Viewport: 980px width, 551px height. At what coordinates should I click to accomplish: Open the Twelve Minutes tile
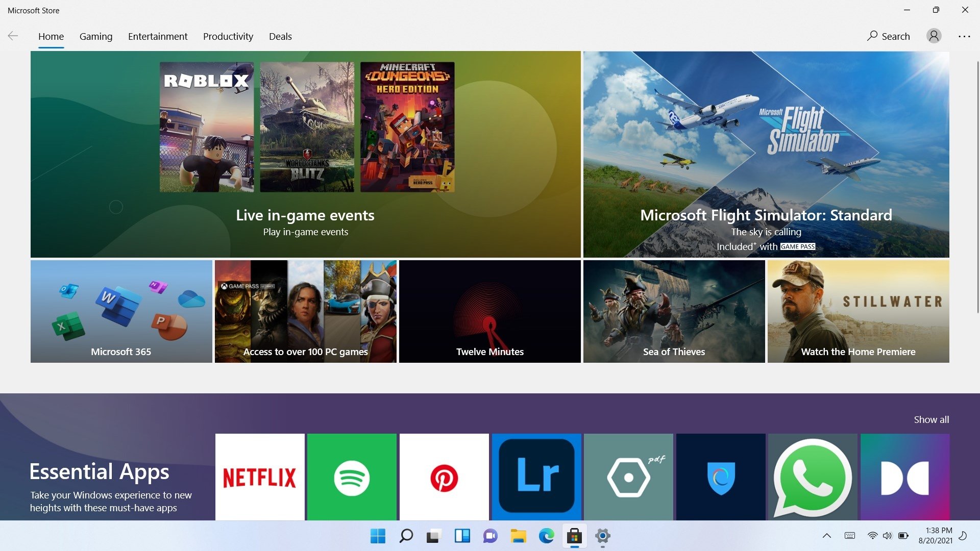[489, 311]
